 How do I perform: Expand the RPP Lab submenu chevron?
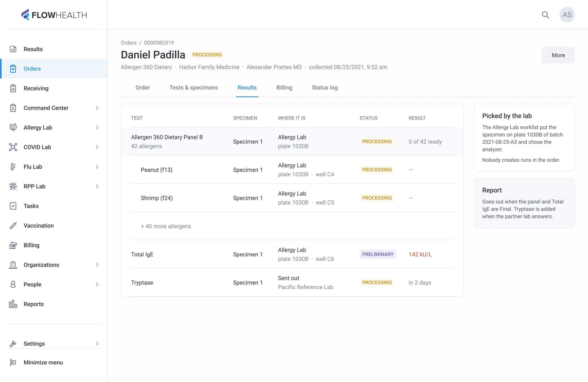(x=97, y=186)
